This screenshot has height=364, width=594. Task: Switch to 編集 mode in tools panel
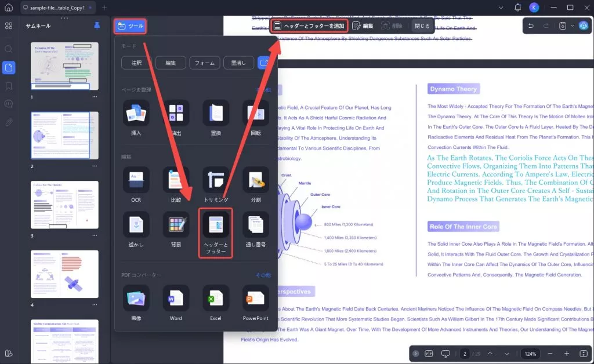pos(171,63)
